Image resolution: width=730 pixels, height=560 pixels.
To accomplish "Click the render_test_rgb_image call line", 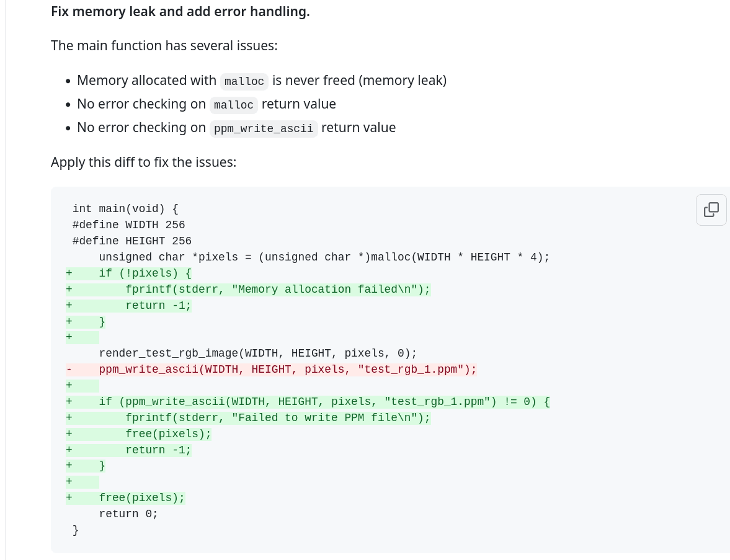I will pyautogui.click(x=257, y=353).
